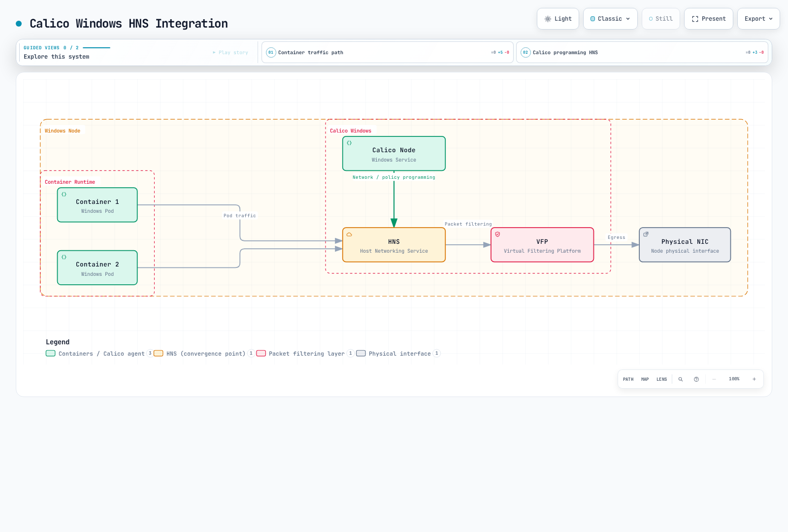Viewport: 788px width, 532px height.
Task: Click the code icon on Calico Node
Action: 349,143
